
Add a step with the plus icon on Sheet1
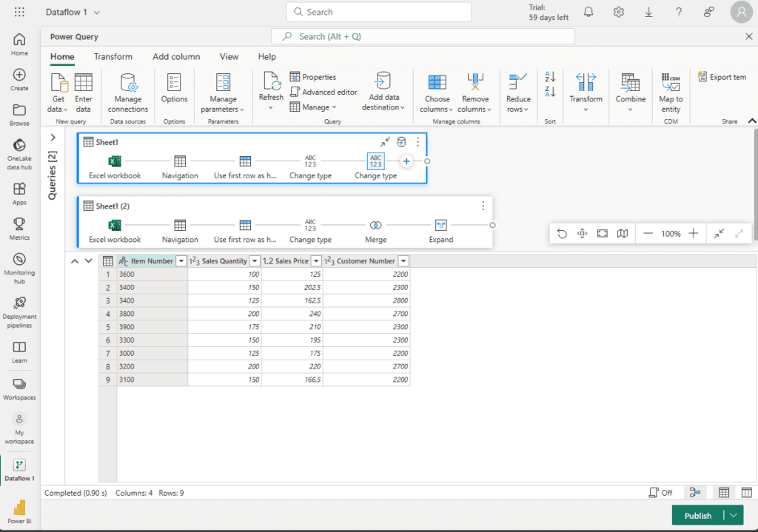pyautogui.click(x=406, y=161)
